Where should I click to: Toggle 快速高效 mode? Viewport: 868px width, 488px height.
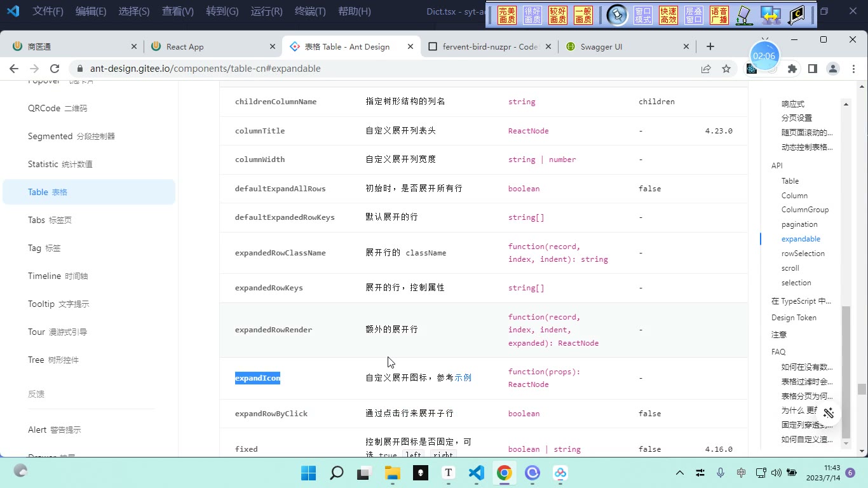tap(668, 15)
